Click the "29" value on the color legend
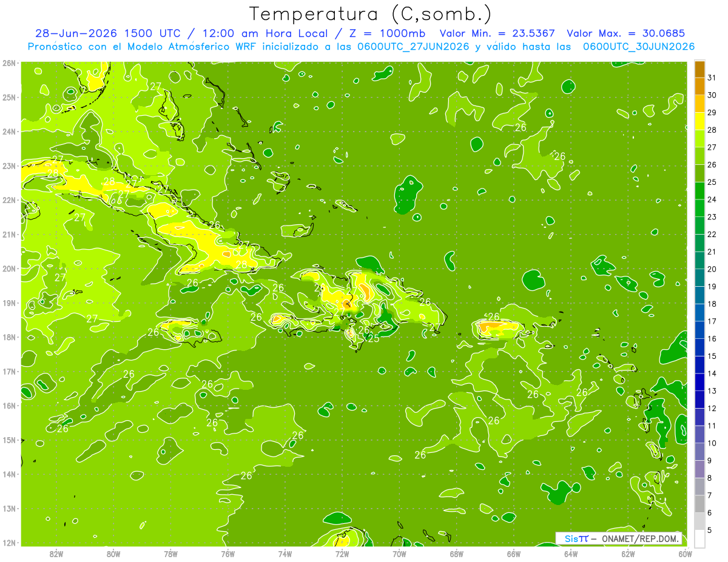The height and width of the screenshot is (562, 728). 712,112
